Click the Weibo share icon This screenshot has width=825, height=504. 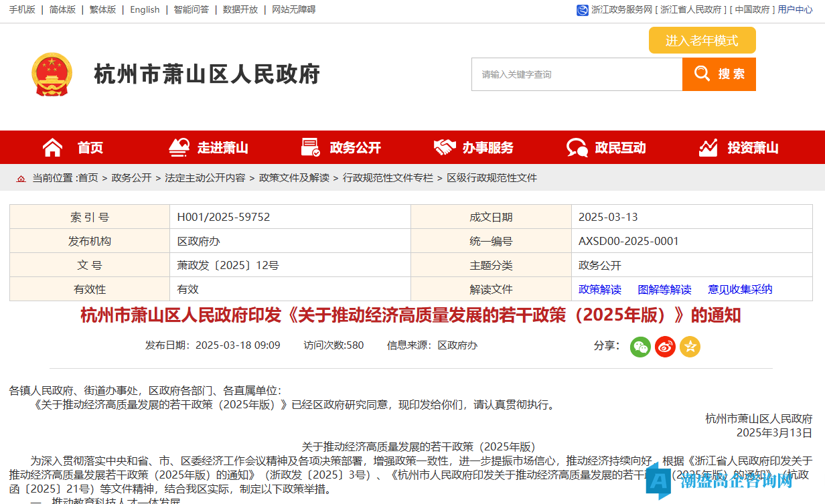coord(665,347)
